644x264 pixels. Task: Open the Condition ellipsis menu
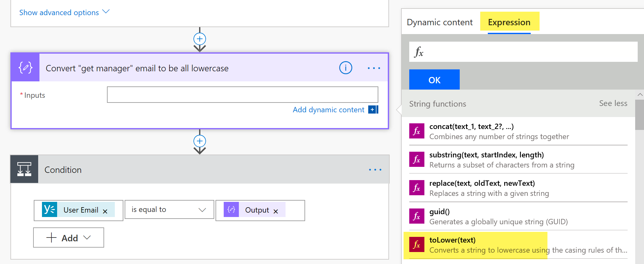click(375, 170)
